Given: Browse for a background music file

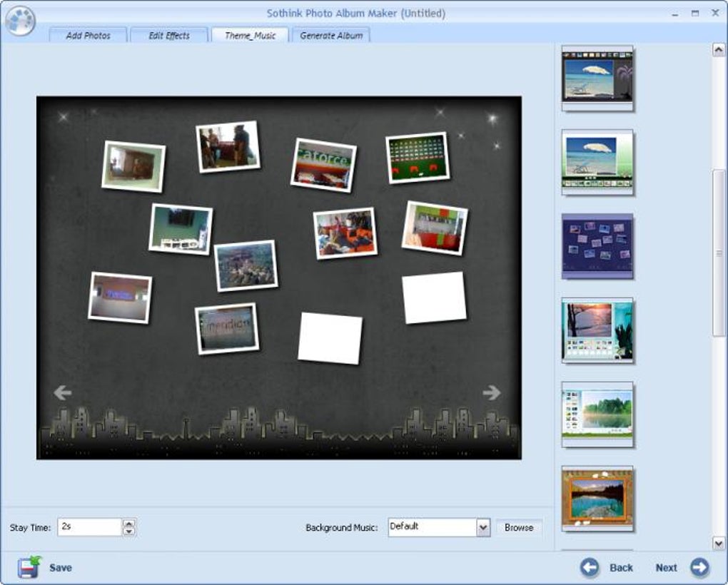Looking at the screenshot, I should [x=519, y=527].
